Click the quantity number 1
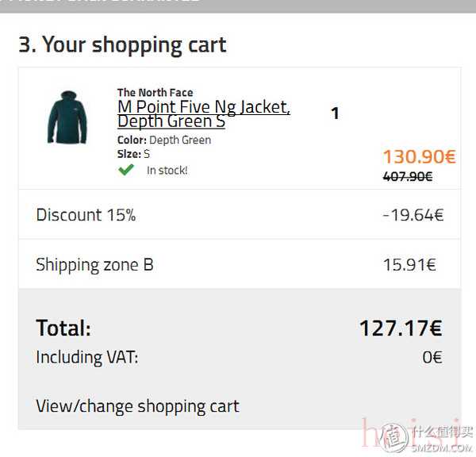476x457 pixels. 335,113
